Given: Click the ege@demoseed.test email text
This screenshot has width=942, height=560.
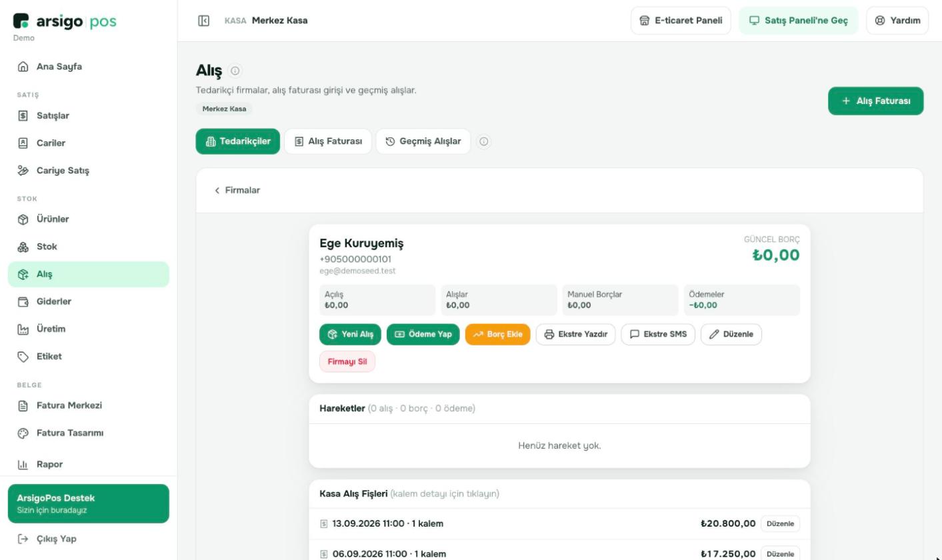Looking at the screenshot, I should 357,271.
